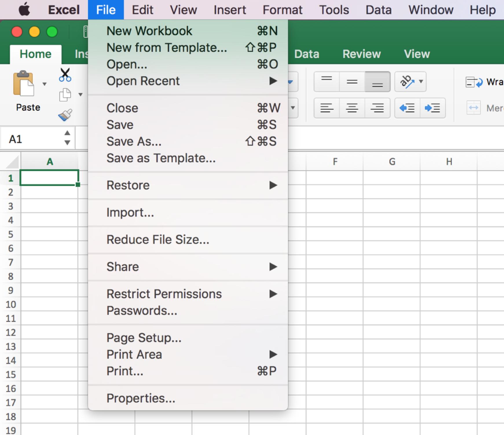Viewport: 504px width, 435px height.
Task: Select row 10 header
Action: (x=11, y=304)
